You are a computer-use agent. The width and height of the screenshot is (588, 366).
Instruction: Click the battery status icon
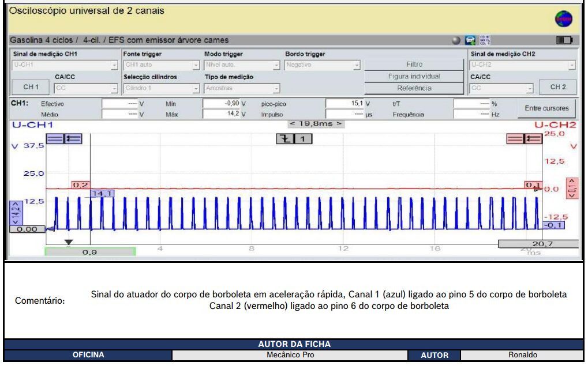(564, 40)
